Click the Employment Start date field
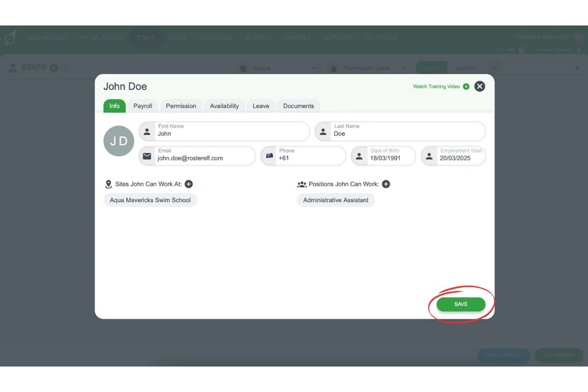The height and width of the screenshot is (392, 588). 453,156
